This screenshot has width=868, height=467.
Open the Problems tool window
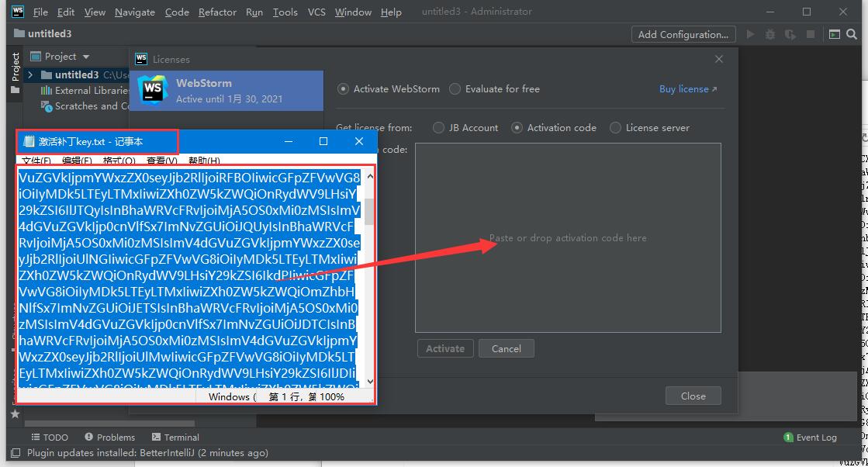click(x=109, y=437)
